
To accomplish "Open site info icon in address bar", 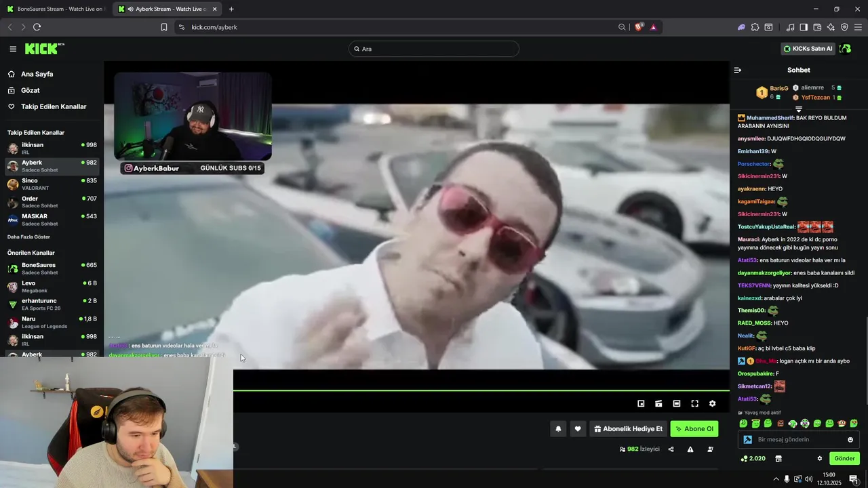I will [x=181, y=27].
